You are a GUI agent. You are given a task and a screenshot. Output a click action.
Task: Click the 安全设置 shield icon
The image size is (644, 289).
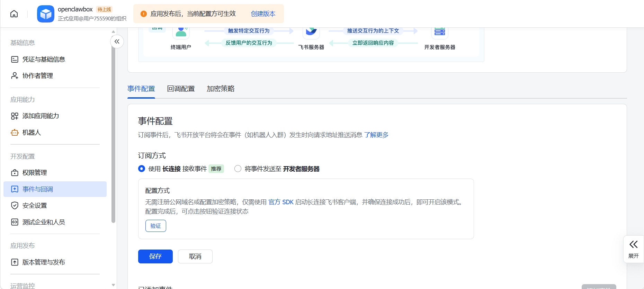tap(15, 206)
